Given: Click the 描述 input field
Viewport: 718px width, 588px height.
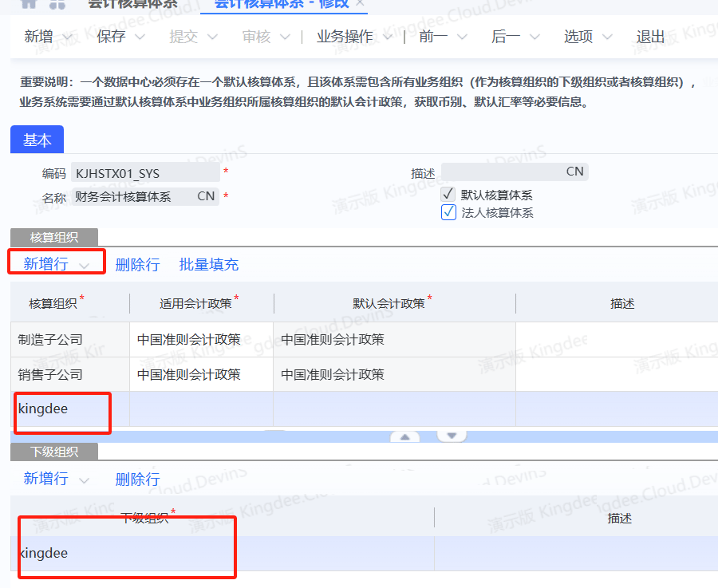Looking at the screenshot, I should click(515, 172).
